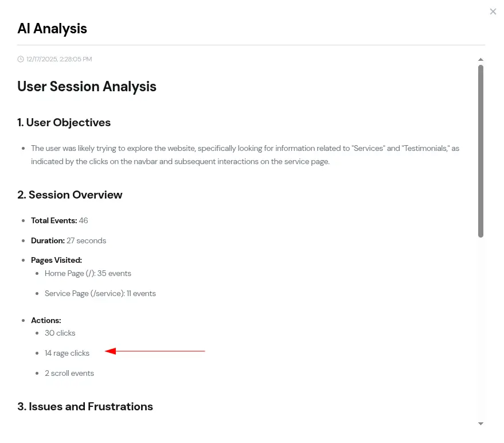Click the clock icon beside the timestamp

tap(21, 59)
